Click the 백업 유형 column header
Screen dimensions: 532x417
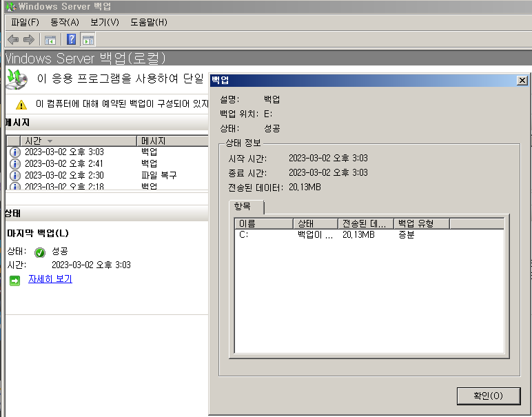pos(421,223)
